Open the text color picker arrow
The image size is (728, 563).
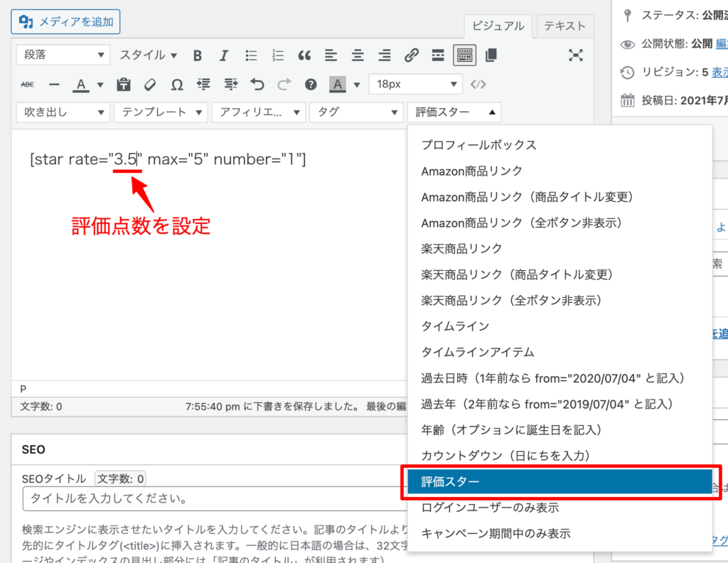pyautogui.click(x=100, y=85)
